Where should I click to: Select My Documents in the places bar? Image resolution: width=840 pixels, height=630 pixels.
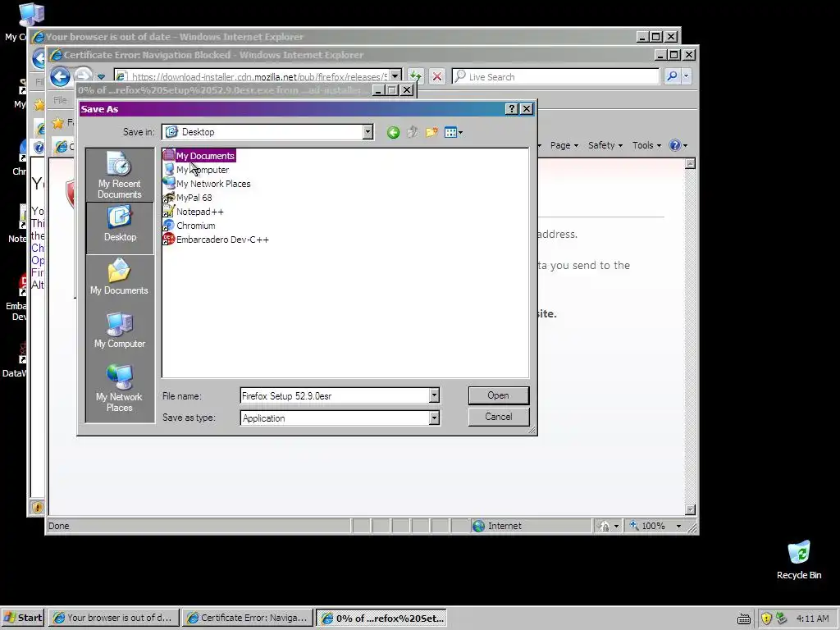[120, 277]
